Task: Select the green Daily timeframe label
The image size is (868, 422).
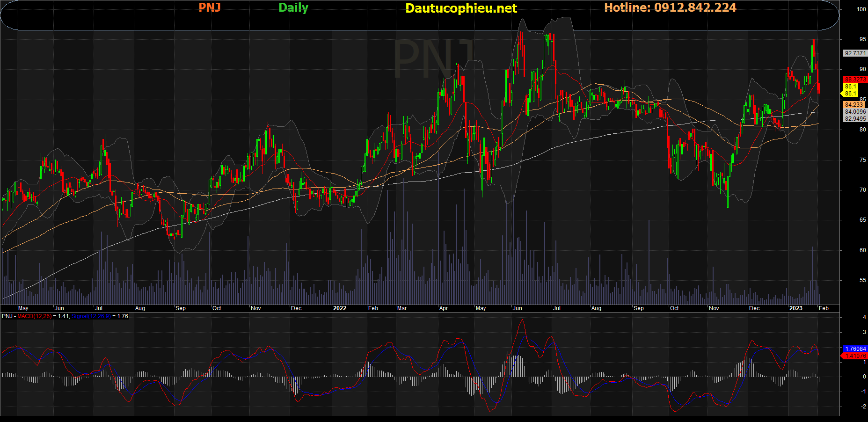Action: 293,7
